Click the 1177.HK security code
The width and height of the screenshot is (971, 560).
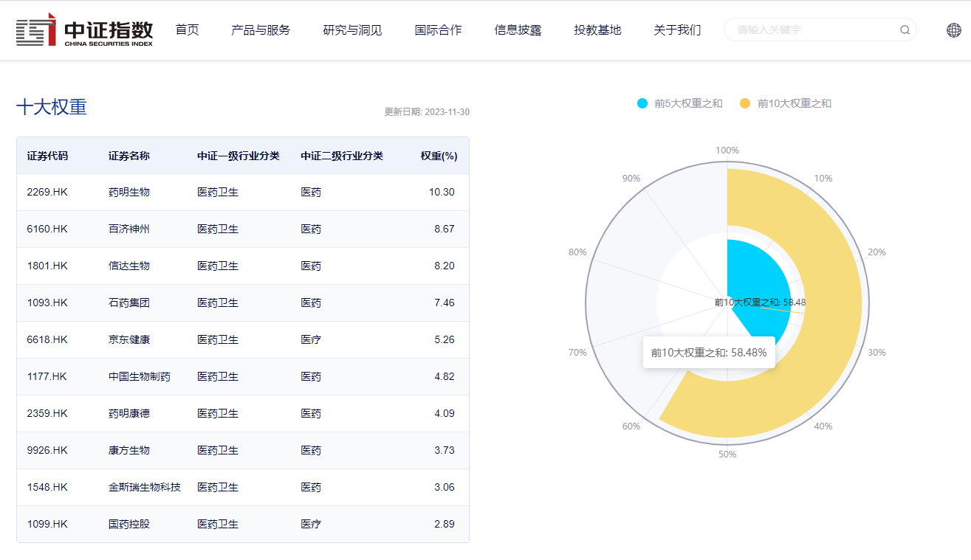point(47,376)
